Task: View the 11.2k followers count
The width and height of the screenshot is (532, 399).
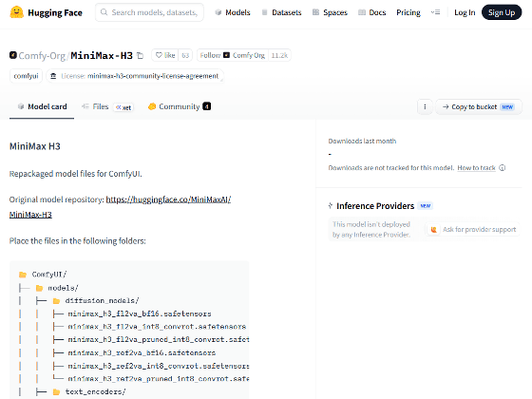Action: point(279,55)
